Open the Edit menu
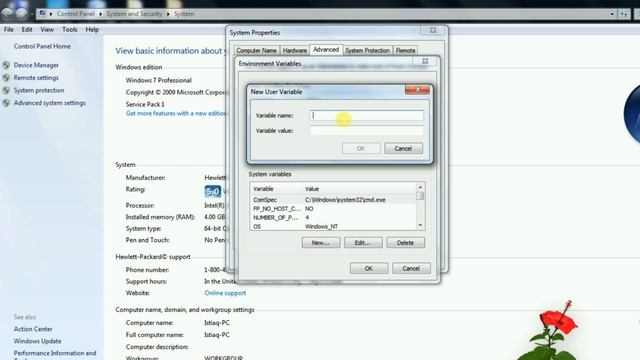The width and height of the screenshot is (640, 360). pos(27,30)
